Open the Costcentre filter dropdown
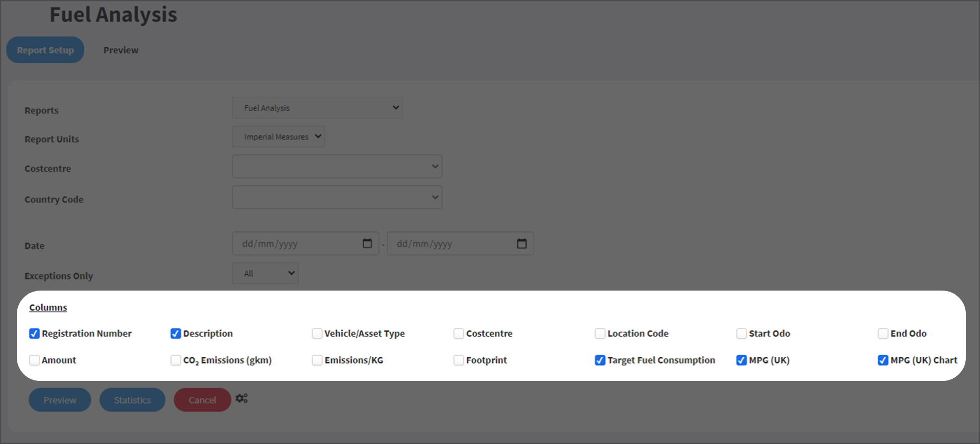This screenshot has height=444, width=980. tap(337, 167)
